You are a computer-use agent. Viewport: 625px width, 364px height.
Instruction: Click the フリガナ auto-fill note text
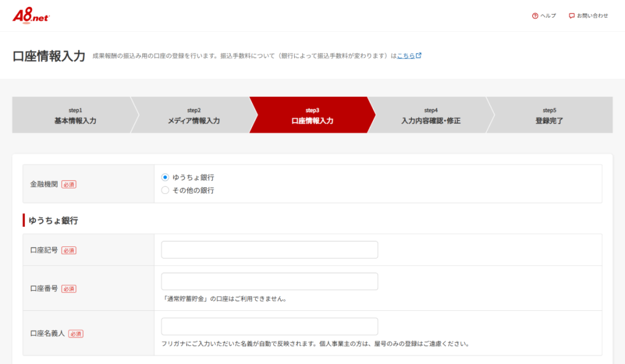316,344
